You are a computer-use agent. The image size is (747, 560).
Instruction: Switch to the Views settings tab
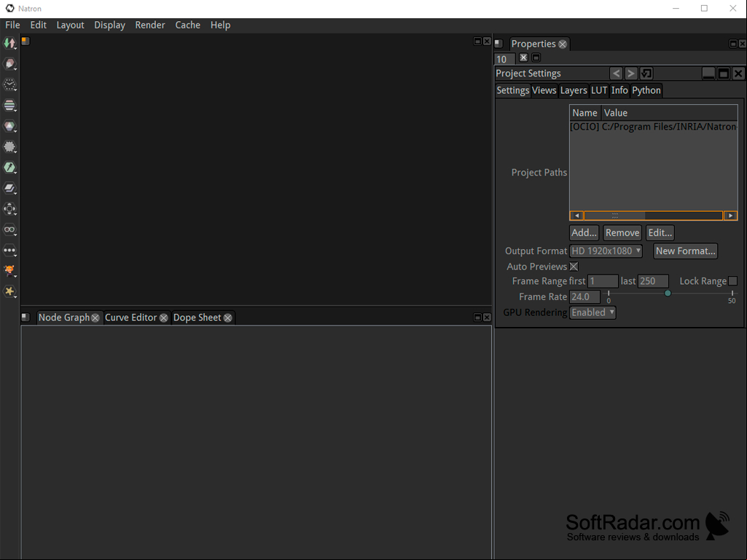tap(544, 90)
